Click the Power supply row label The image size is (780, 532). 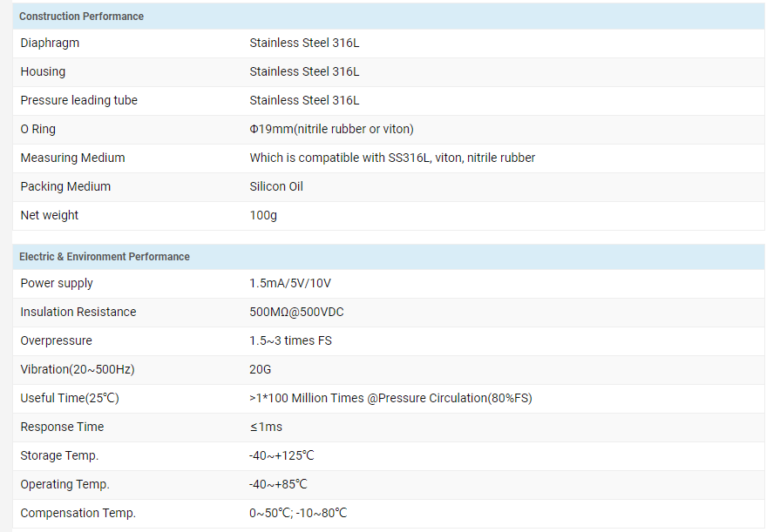pos(57,283)
